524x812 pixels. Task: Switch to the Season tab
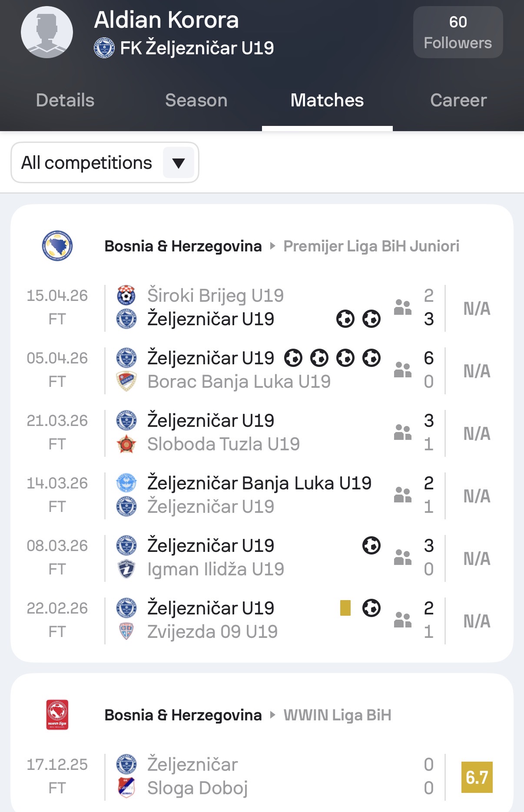pyautogui.click(x=196, y=100)
